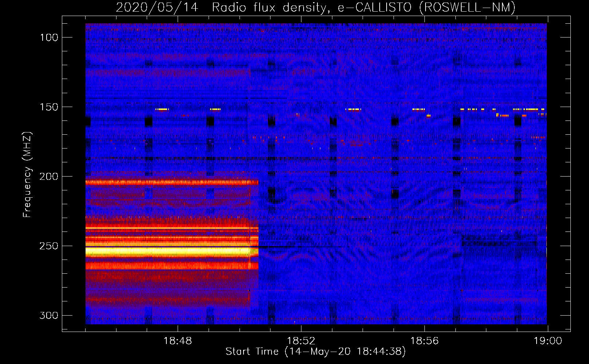Click the 18:48 time tick label
This screenshot has height=364, width=589.
[178, 341]
